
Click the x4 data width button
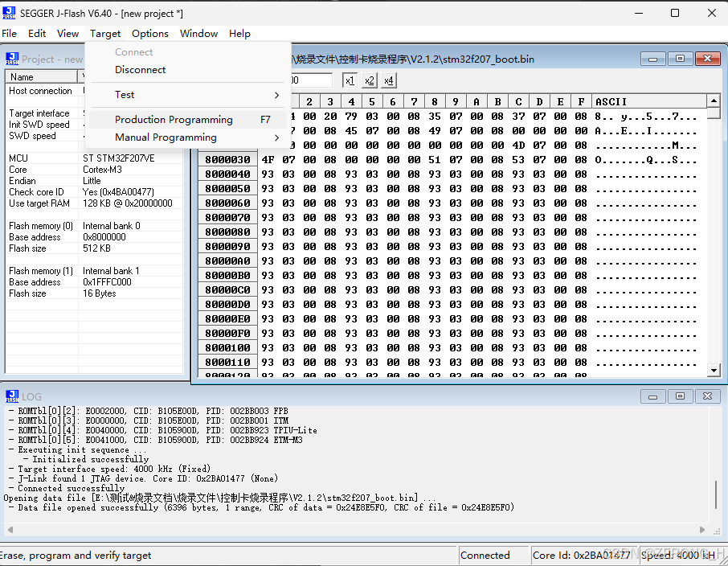click(389, 80)
